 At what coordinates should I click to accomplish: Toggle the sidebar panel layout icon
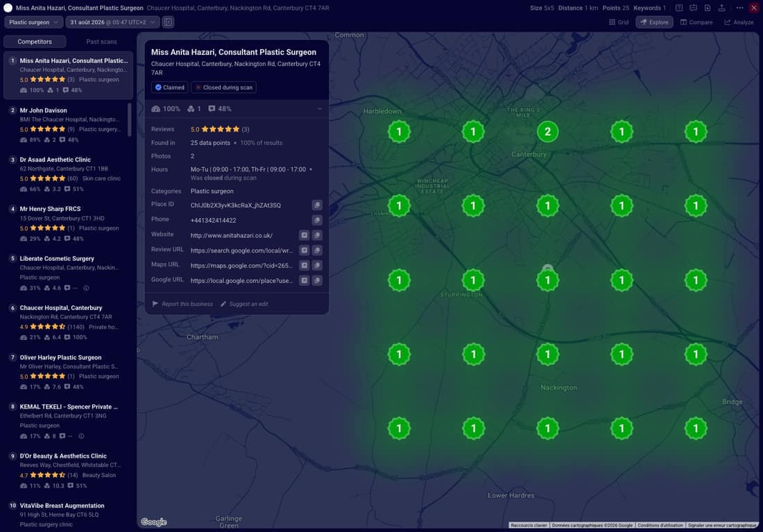click(168, 22)
